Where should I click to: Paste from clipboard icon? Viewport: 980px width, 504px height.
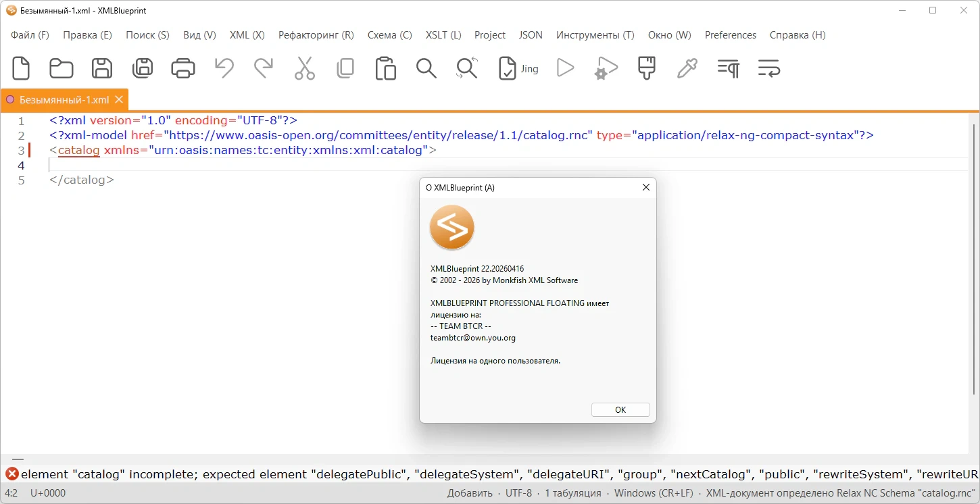coord(386,68)
